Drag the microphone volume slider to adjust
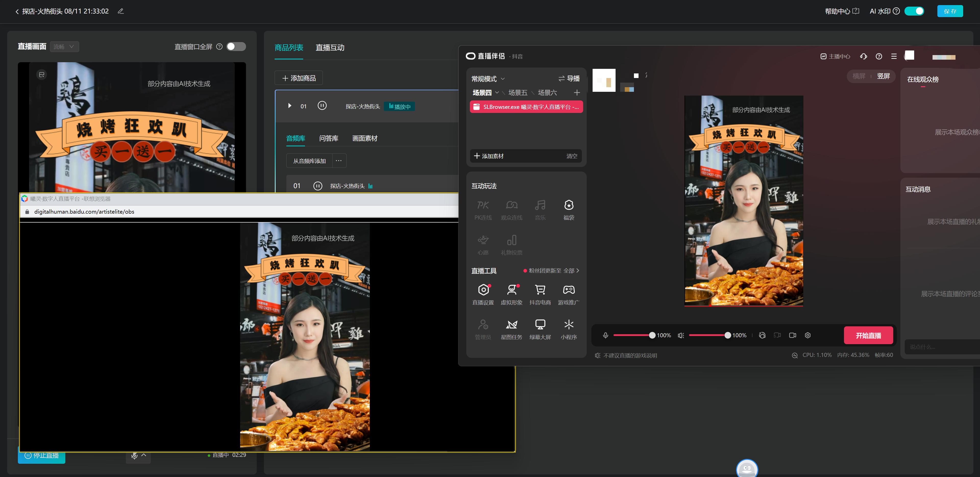 point(651,336)
